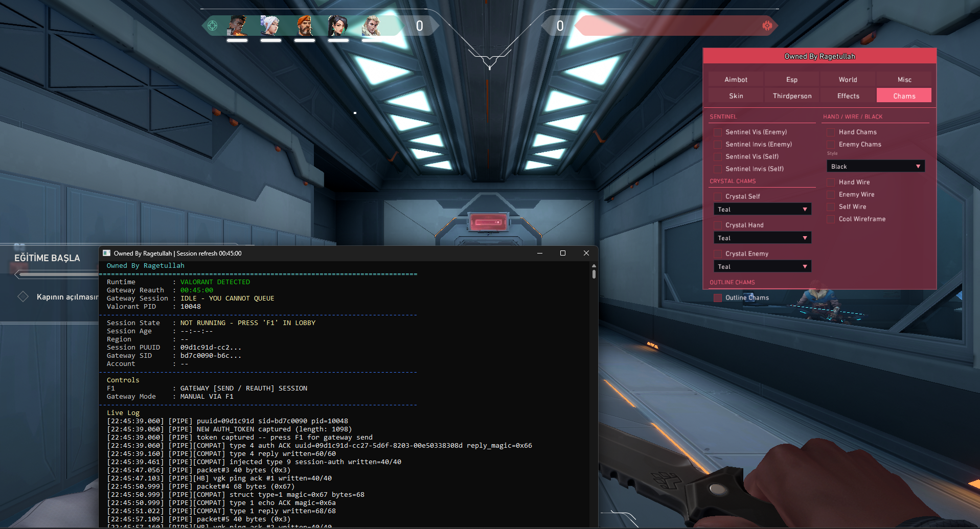The width and height of the screenshot is (980, 529).
Task: Switch to the Aimbot tab
Action: tap(736, 79)
